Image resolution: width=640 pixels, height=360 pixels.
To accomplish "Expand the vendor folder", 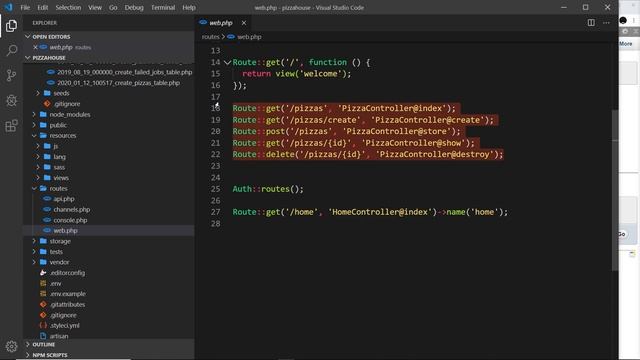I will tap(59, 262).
